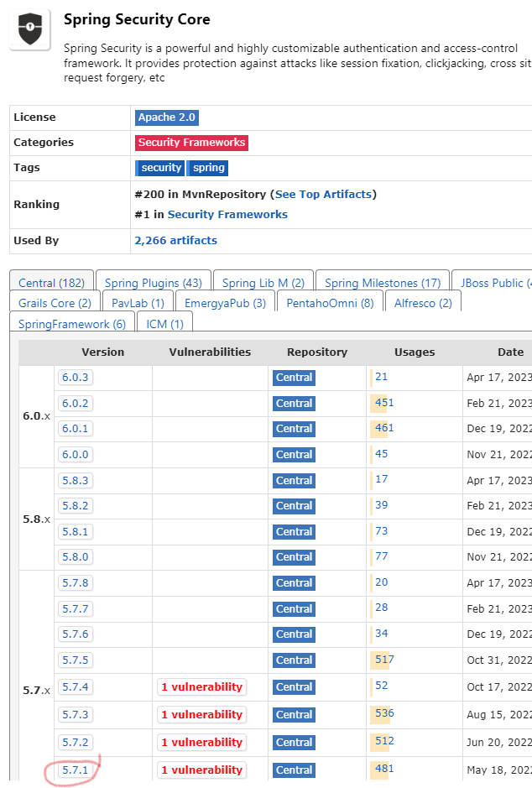Viewport: 532px width, 788px height.
Task: Click the Central badge for 5.7.5
Action: 294,660
